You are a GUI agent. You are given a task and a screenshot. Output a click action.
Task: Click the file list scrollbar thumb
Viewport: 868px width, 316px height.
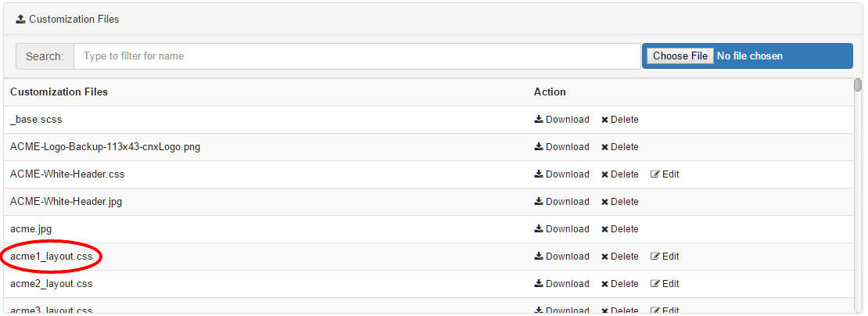pyautogui.click(x=858, y=84)
